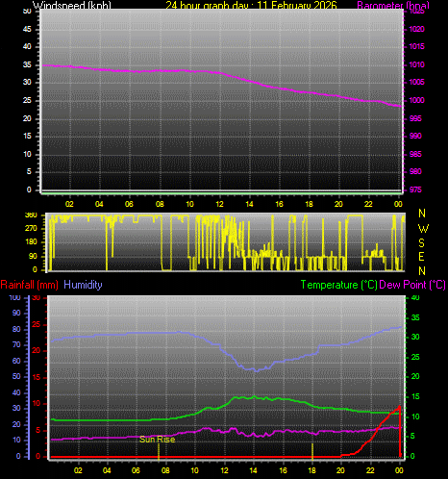Select 5 on the red rainfall axis
This screenshot has height=479, width=448.
38,430
